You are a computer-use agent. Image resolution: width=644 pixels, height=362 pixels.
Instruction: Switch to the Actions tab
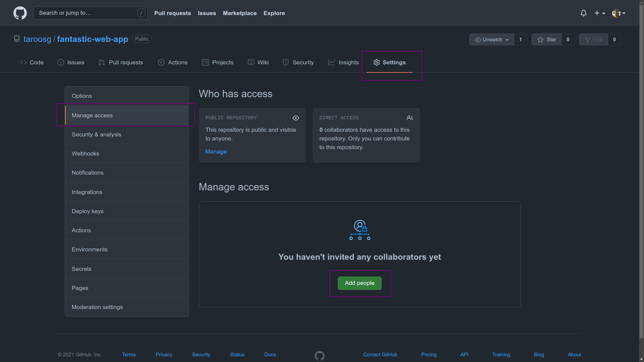pyautogui.click(x=173, y=62)
